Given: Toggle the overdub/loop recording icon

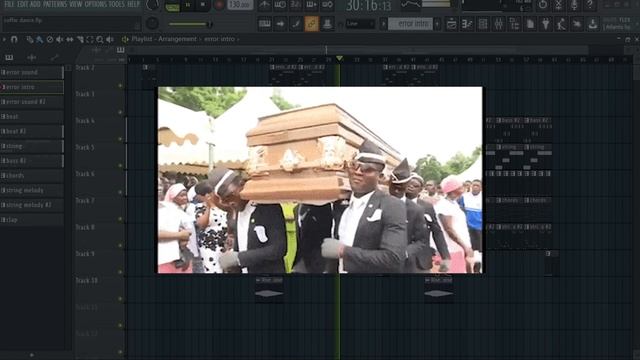Looking at the screenshot, I should tap(311, 5).
